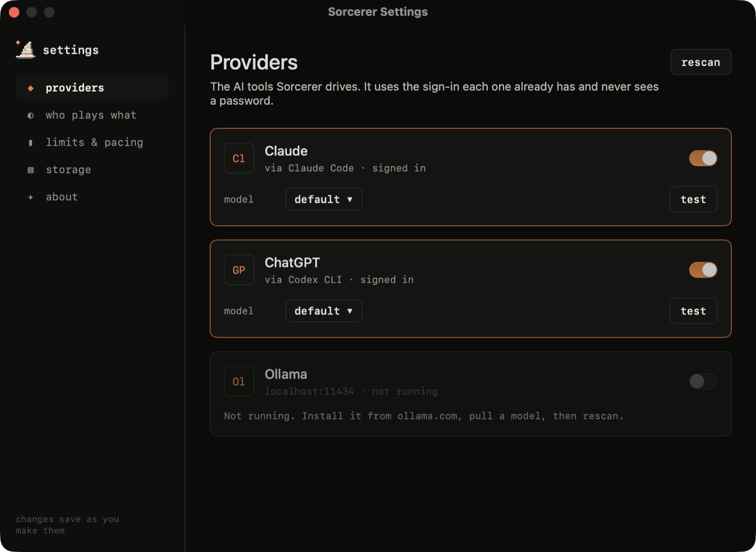Toggle the Claude provider switch off
This screenshot has width=756, height=552.
coord(703,158)
